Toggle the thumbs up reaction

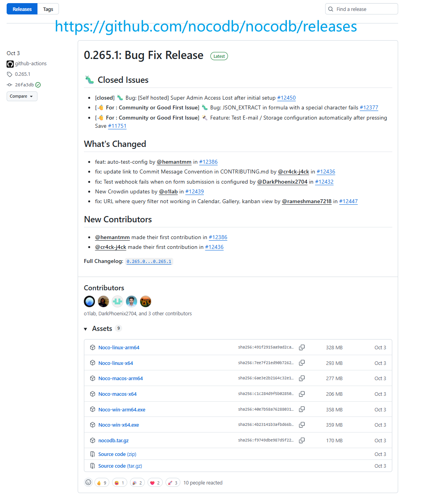pos(101,483)
